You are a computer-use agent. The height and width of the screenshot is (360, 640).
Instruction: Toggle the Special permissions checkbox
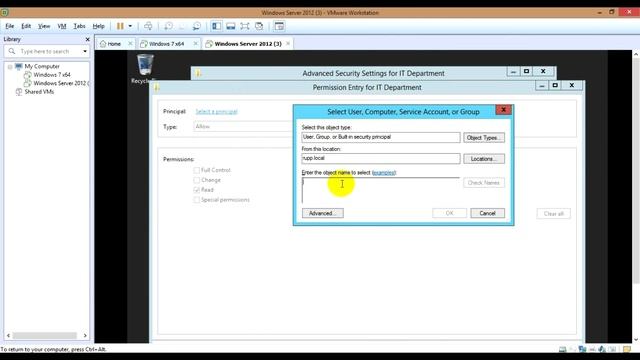click(197, 200)
